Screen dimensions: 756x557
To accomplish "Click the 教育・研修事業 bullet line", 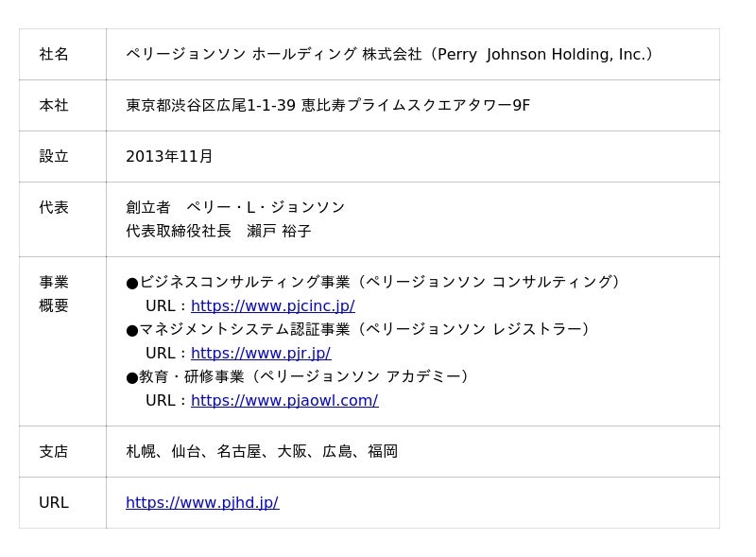I will 297,376.
